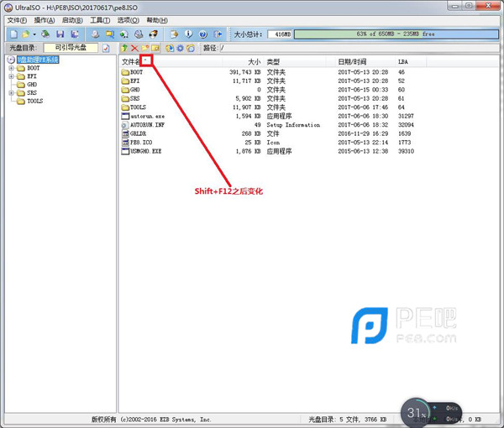Select the EFI folder in file list
The image size is (504, 428).
pyautogui.click(x=134, y=81)
